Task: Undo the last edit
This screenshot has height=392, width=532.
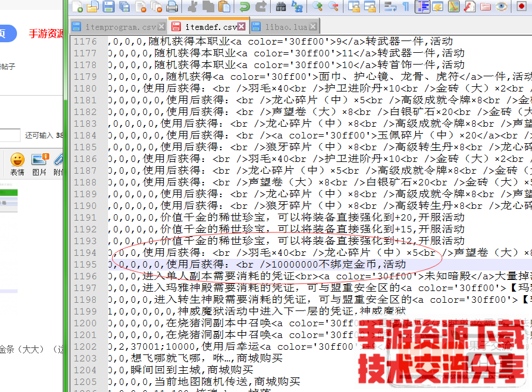Action: pyautogui.click(x=244, y=8)
